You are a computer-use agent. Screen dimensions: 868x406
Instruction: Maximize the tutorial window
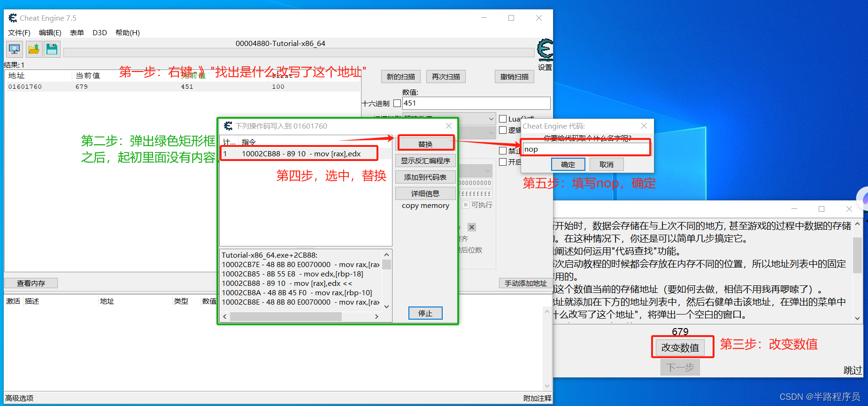coord(822,209)
